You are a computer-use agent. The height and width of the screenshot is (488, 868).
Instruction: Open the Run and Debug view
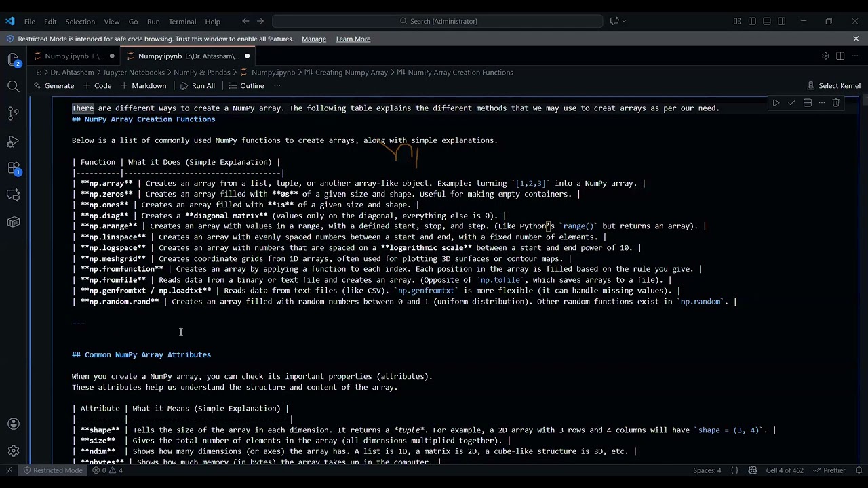pyautogui.click(x=14, y=141)
